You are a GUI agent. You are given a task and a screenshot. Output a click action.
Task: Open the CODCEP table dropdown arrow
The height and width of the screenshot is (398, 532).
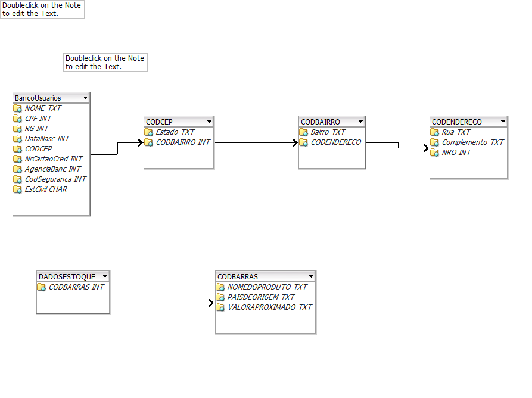coord(209,122)
